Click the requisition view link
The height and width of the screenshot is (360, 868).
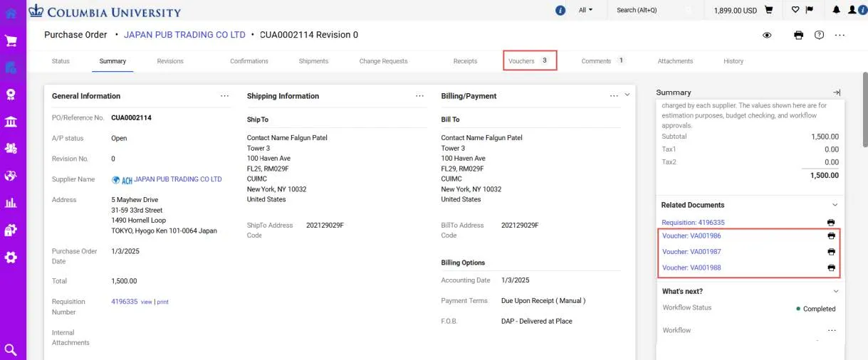(x=147, y=302)
